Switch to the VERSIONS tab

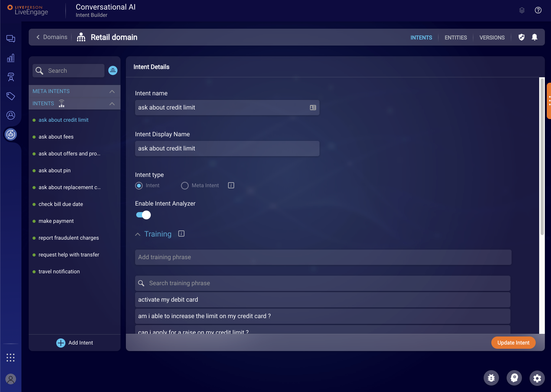[492, 38]
